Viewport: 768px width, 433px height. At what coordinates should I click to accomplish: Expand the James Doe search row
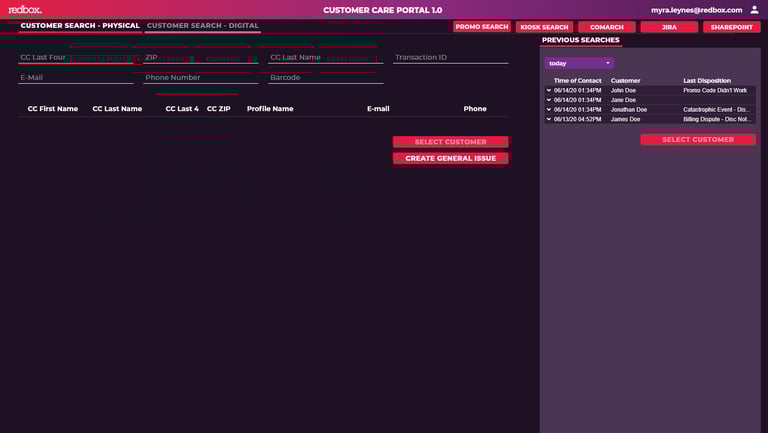click(x=549, y=119)
